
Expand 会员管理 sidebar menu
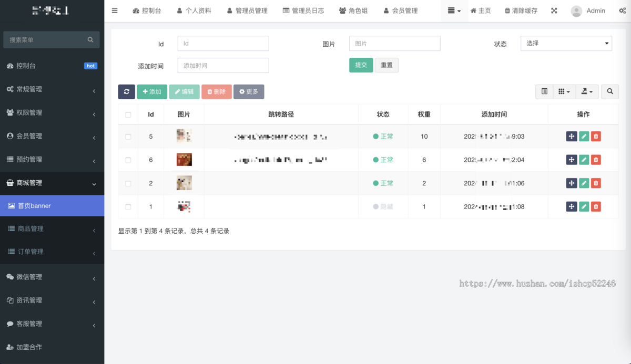tap(52, 136)
